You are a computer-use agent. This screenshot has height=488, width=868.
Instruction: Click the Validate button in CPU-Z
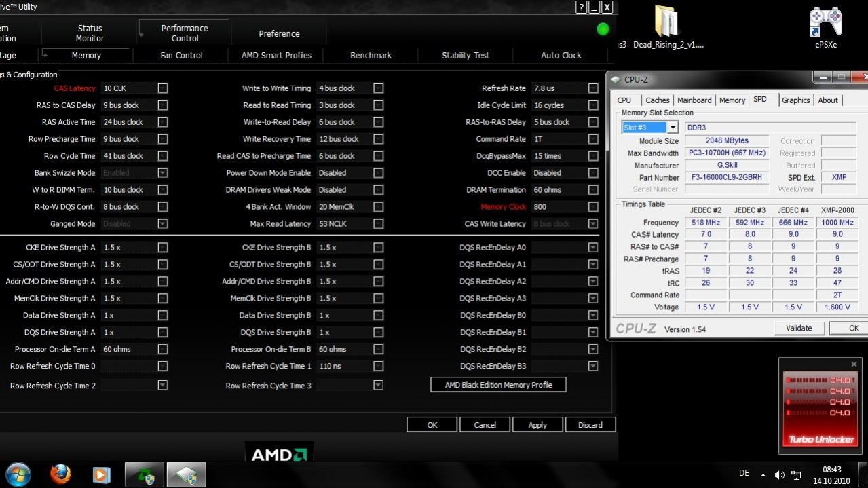[x=799, y=328]
